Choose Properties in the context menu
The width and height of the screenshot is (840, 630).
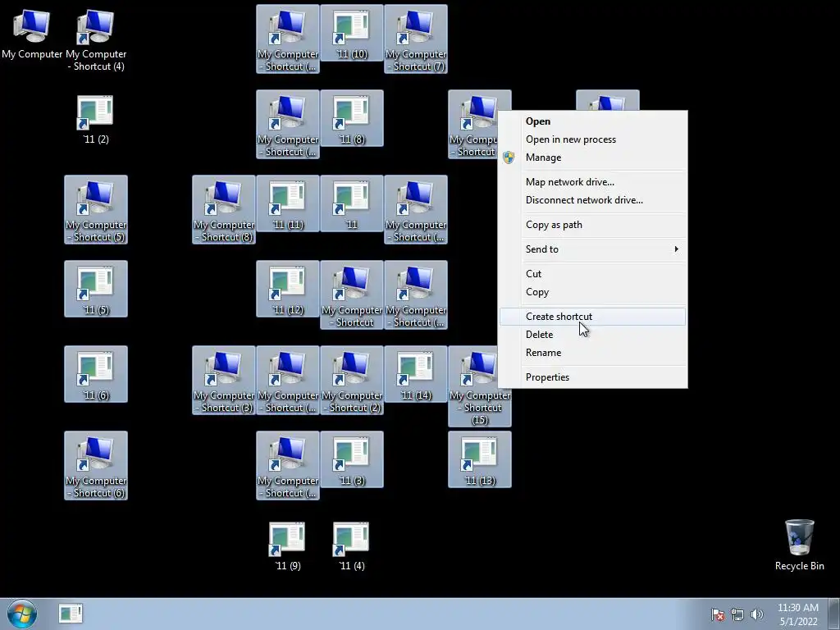(x=592, y=377)
